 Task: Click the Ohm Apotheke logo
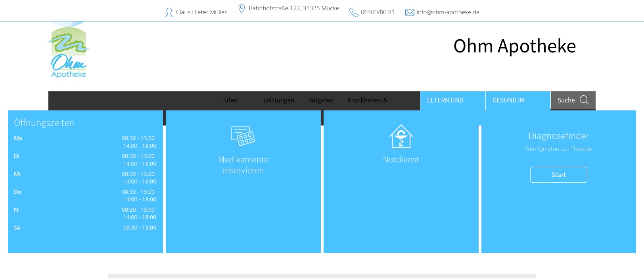69,50
